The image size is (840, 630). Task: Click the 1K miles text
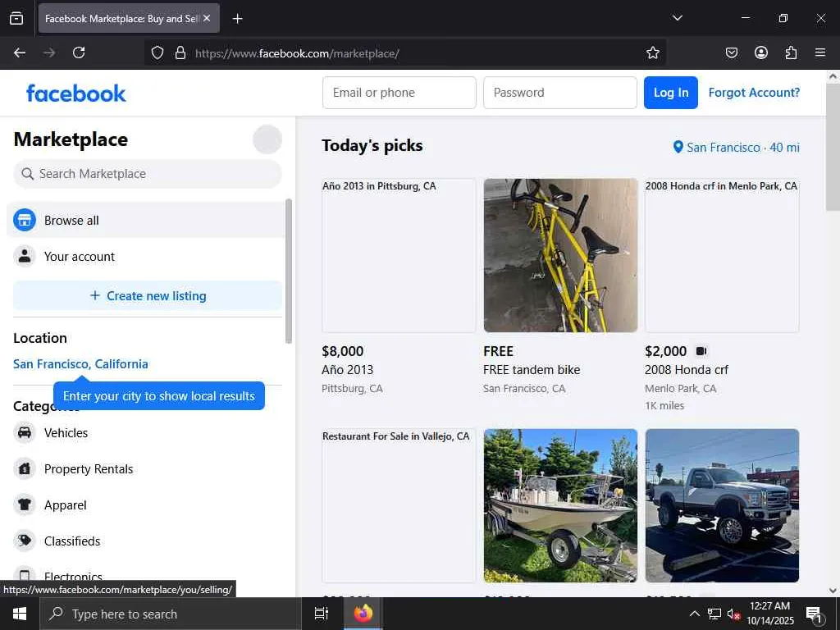664,405
